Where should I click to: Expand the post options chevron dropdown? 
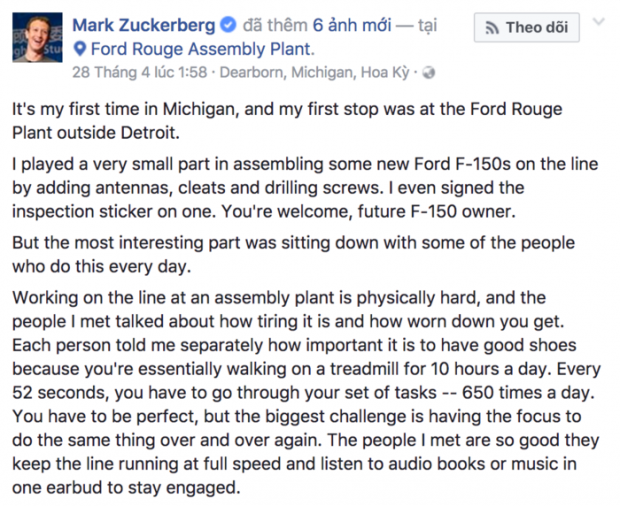coord(598,21)
